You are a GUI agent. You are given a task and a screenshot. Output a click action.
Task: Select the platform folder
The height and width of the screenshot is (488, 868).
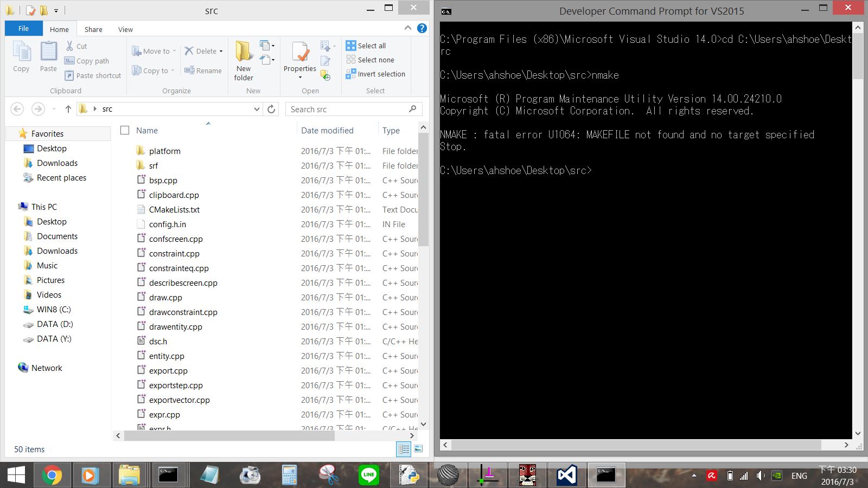(x=164, y=151)
